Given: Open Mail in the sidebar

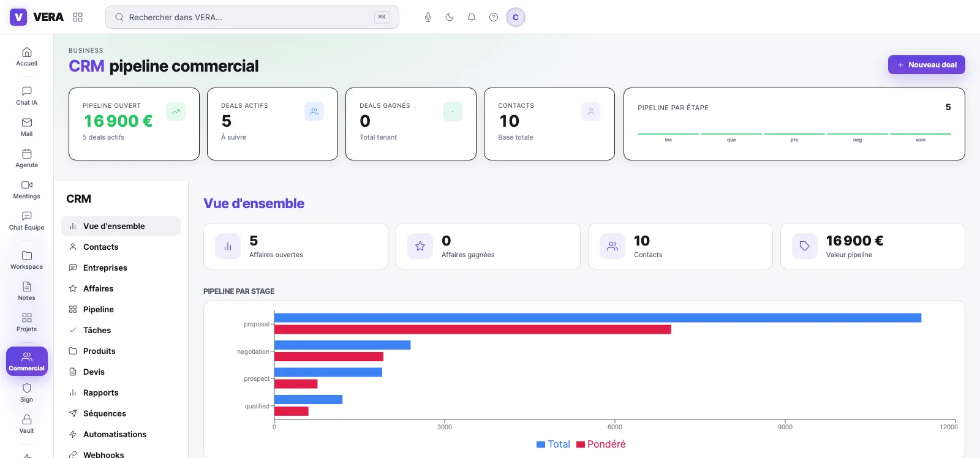Looking at the screenshot, I should pyautogui.click(x=27, y=127).
